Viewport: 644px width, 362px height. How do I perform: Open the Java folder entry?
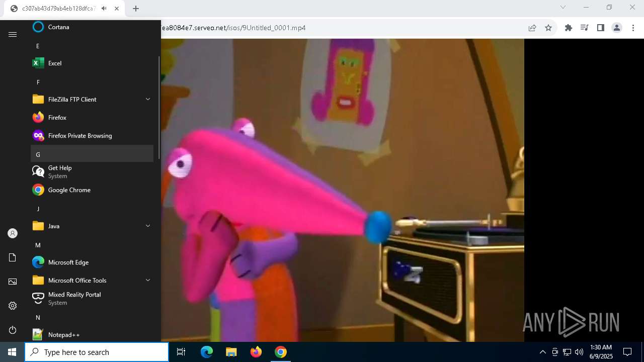coord(92,226)
